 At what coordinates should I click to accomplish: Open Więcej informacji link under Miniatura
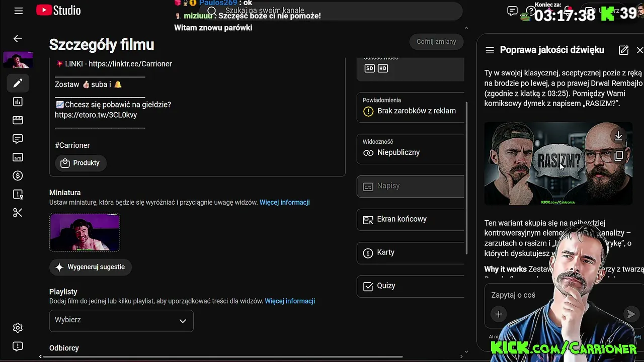(x=285, y=203)
